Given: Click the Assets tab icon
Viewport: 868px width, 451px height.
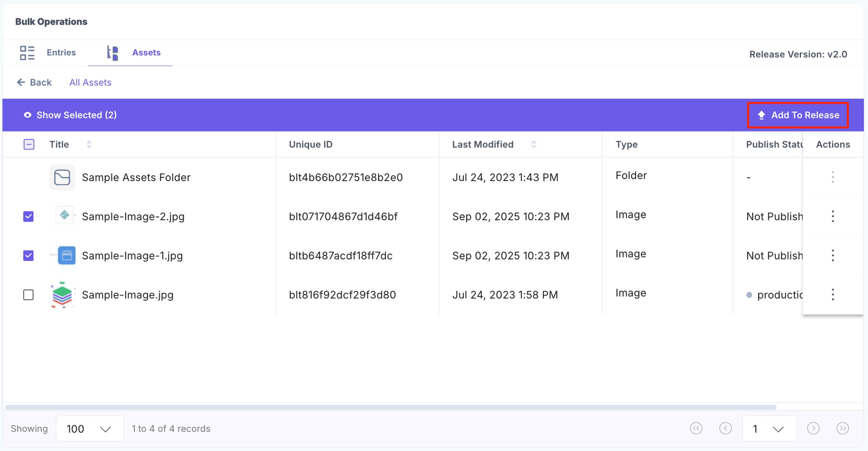Looking at the screenshot, I should pos(113,53).
